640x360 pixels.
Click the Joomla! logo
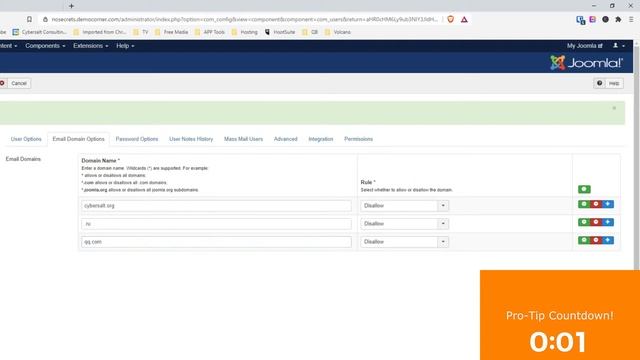pyautogui.click(x=586, y=63)
